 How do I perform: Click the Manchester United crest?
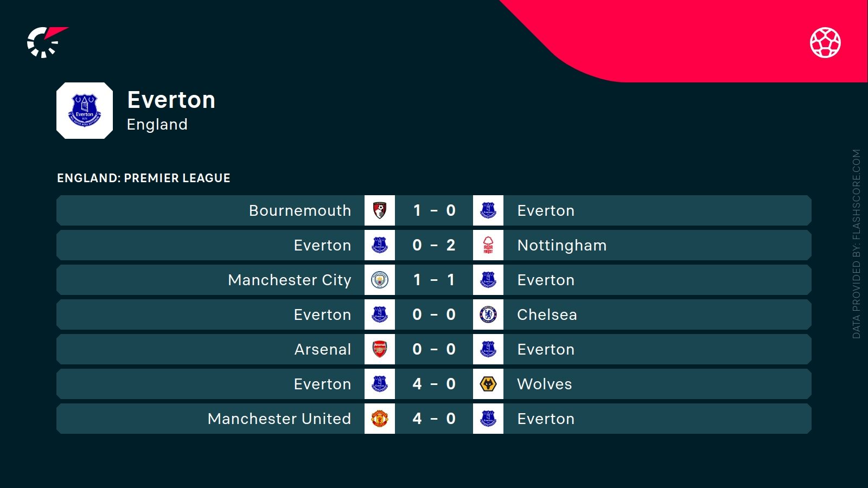[x=380, y=419]
